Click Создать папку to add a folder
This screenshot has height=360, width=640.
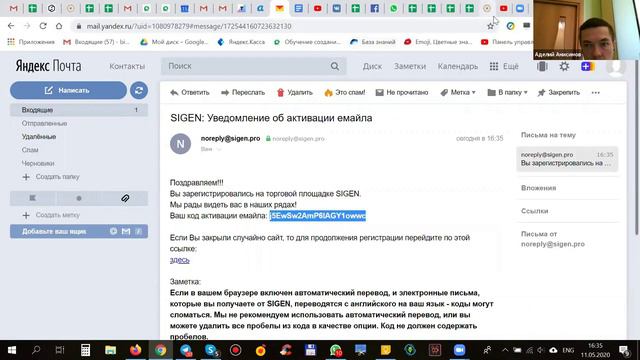pos(51,177)
